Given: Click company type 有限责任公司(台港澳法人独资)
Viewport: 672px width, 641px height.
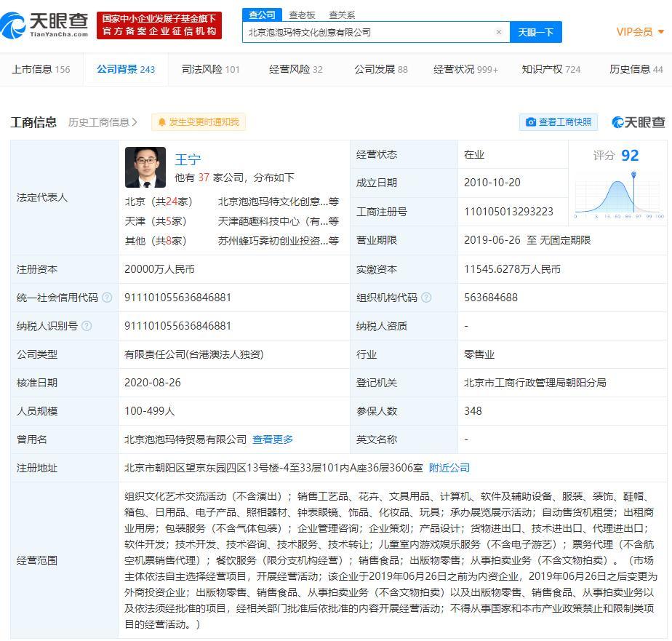Looking at the screenshot, I should coord(193,354).
